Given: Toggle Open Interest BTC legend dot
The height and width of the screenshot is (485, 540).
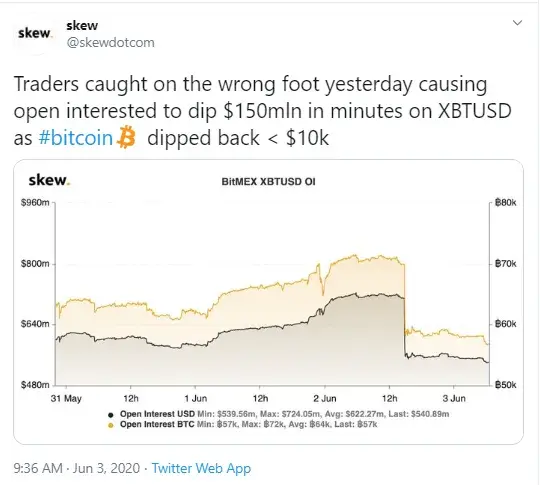Looking at the screenshot, I should pos(111,425).
